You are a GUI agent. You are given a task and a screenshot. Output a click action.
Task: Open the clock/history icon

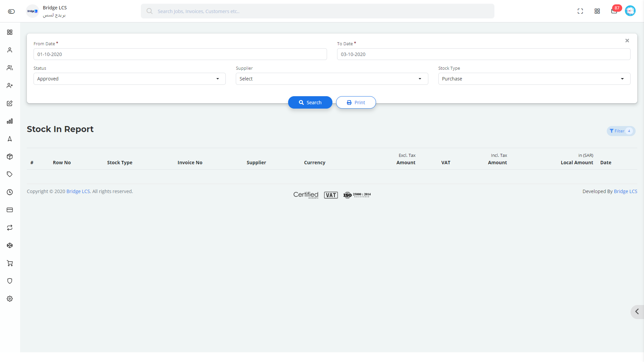click(x=10, y=192)
